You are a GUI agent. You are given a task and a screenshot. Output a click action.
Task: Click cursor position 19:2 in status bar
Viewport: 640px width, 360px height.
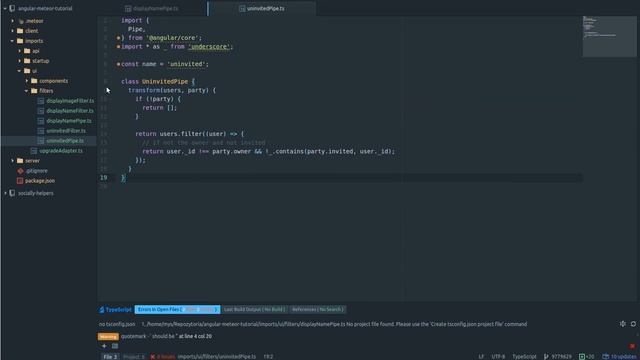point(268,356)
